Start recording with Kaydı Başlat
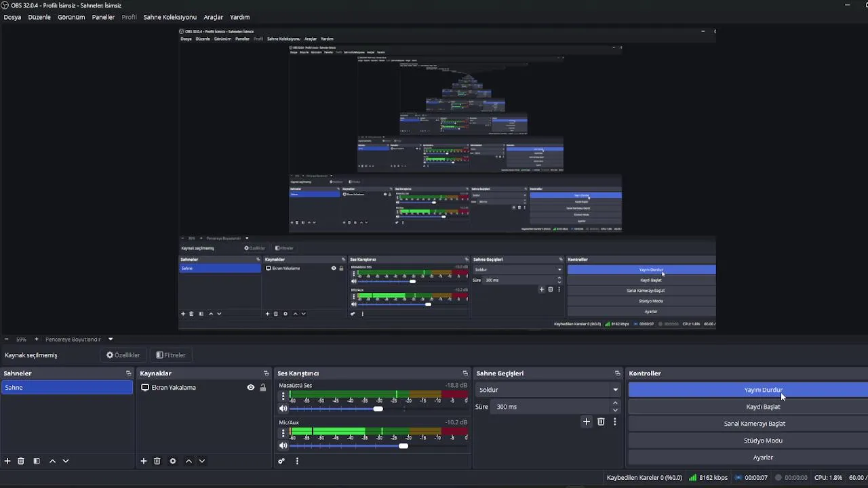 pyautogui.click(x=748, y=407)
